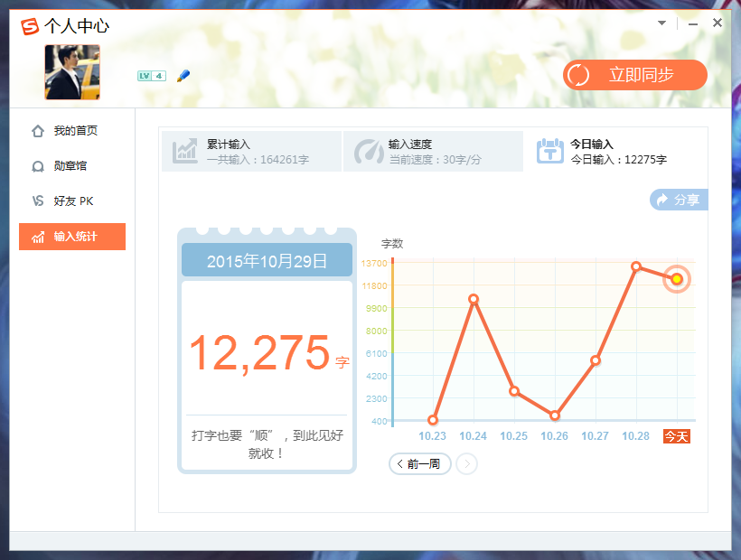Switch to the 输入速度 tab
Screen dimensions: 741x560
[x=433, y=151]
